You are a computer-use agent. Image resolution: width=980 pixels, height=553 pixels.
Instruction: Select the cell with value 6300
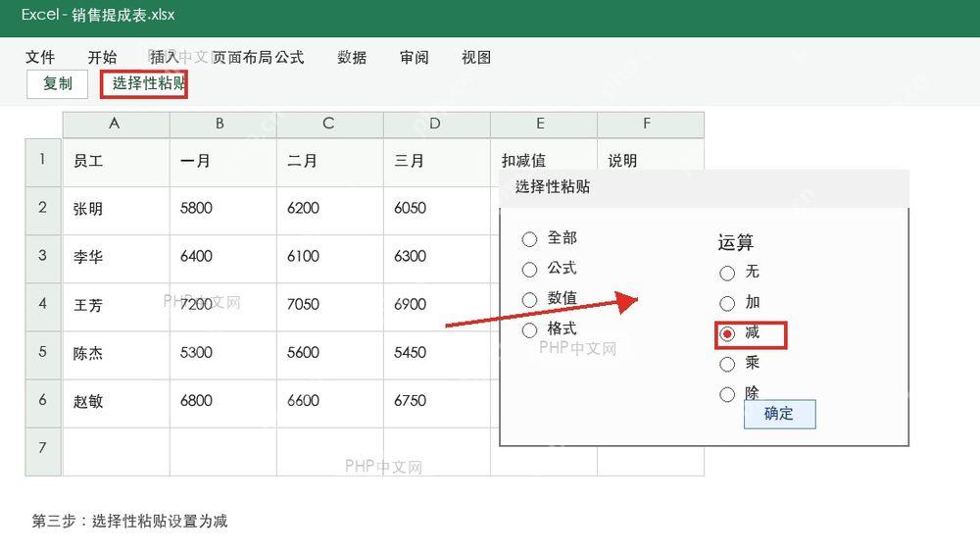tap(437, 258)
